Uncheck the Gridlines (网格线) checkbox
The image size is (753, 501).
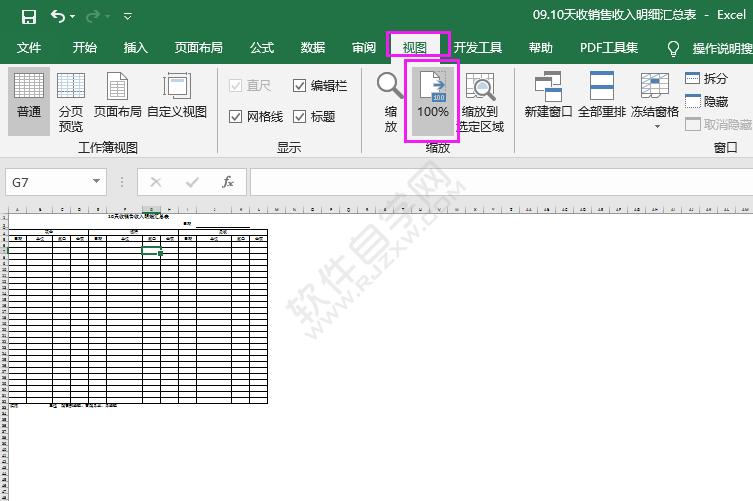point(236,117)
